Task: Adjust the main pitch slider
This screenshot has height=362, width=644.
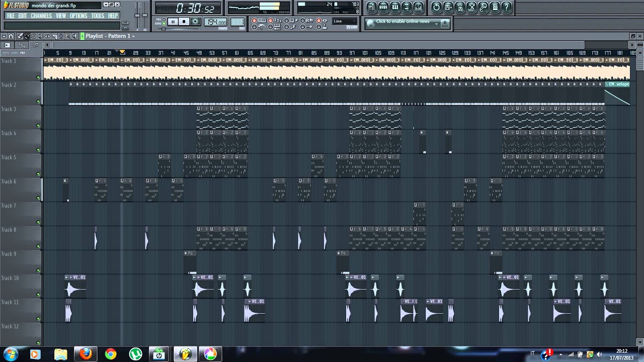Action: click(x=145, y=14)
